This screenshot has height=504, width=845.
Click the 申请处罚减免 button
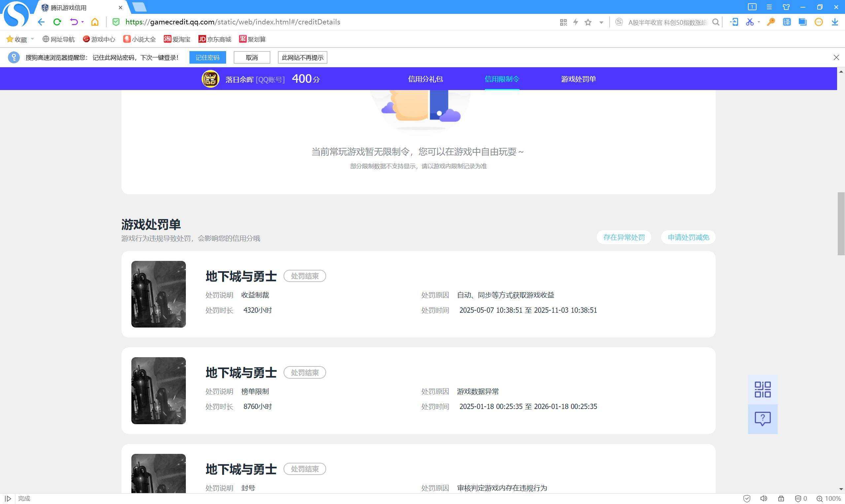[x=688, y=237]
